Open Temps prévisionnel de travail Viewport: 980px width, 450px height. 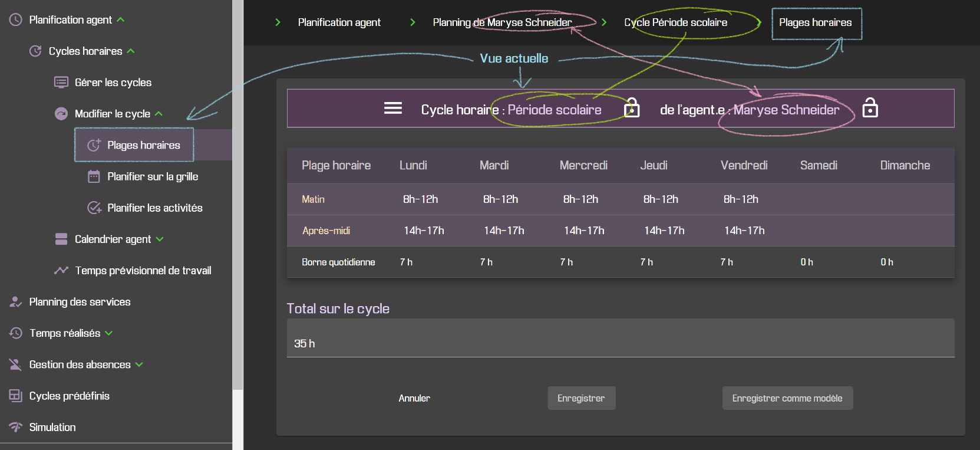coord(143,270)
